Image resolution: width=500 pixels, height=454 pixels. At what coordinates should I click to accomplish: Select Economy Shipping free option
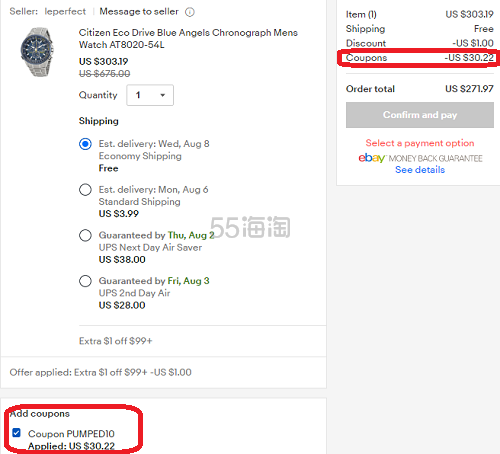coord(85,144)
